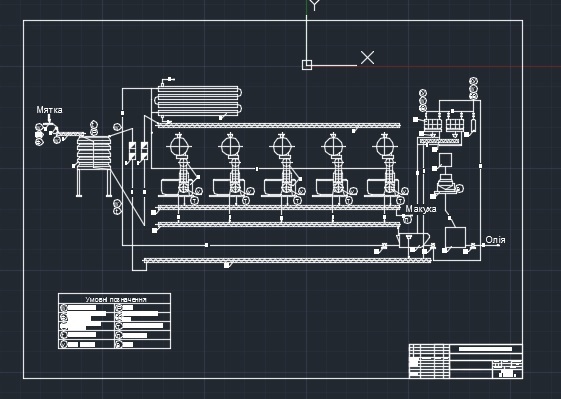Select the UCS origin square marker
Viewport: 561px width, 399px height.
pos(307,65)
